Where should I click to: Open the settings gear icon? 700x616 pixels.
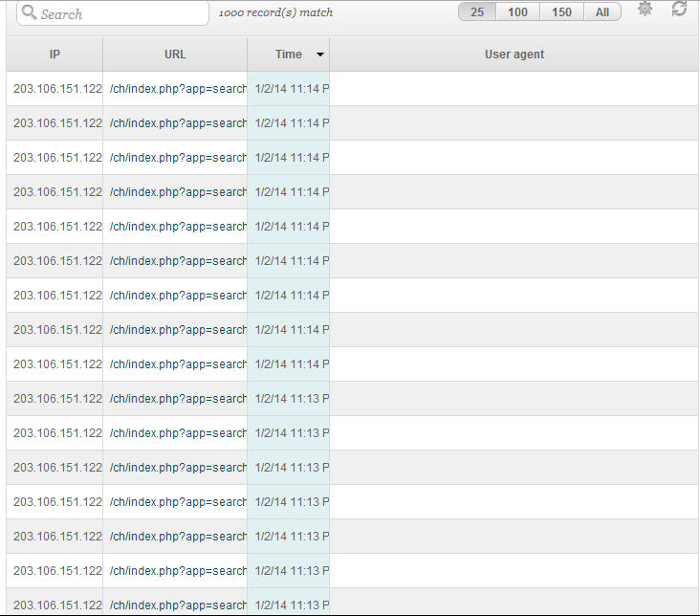[x=645, y=10]
